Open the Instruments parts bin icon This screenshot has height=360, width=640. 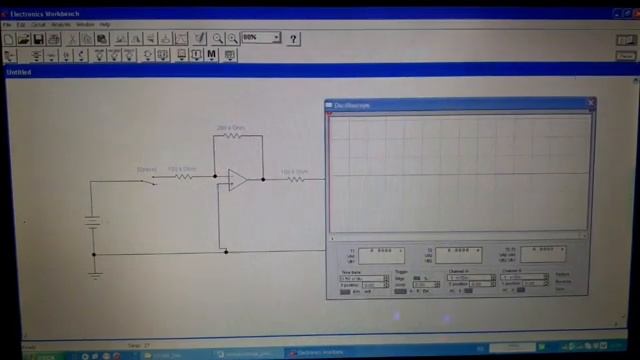click(229, 55)
